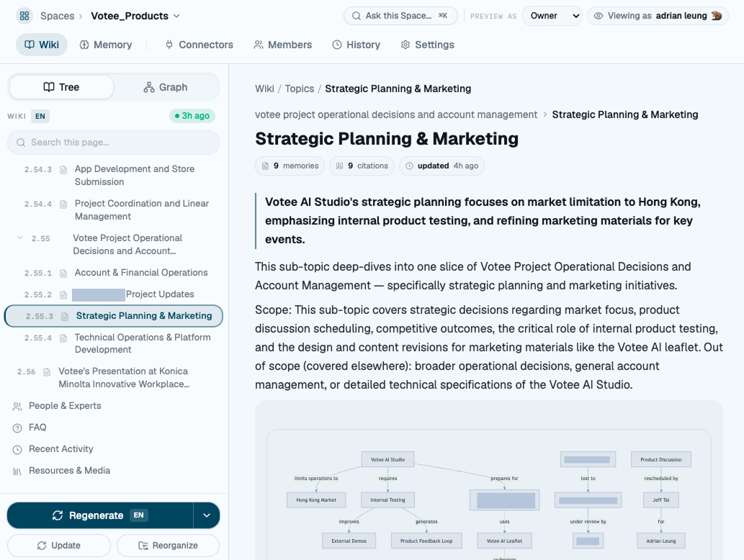Switch to Tree view

(x=61, y=87)
